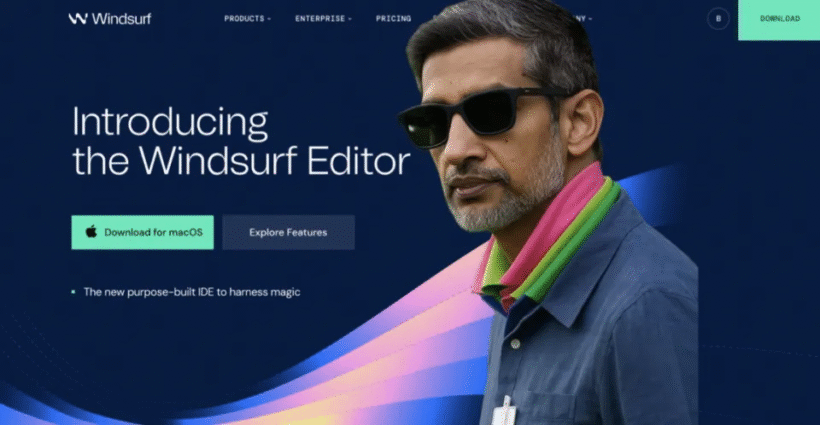Click the Apple logo icon
Viewport: 820px width, 425px height.
point(92,231)
